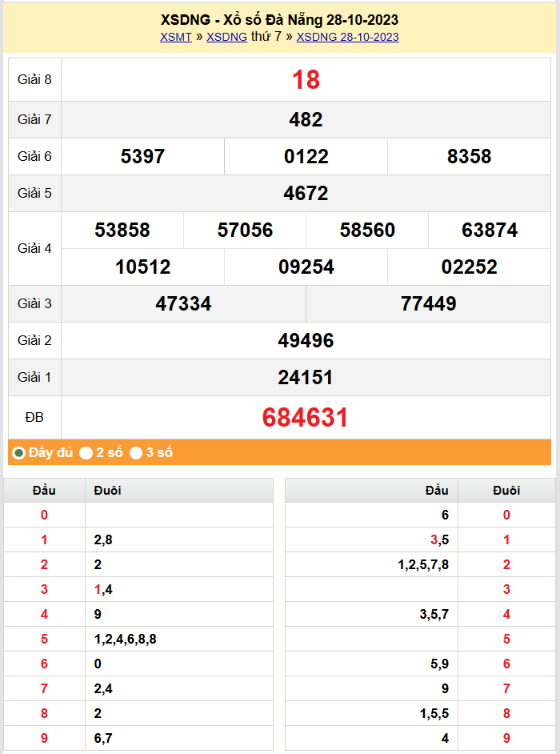Select the Đầy đủ radio option
This screenshot has width=560, height=754.
18,453
